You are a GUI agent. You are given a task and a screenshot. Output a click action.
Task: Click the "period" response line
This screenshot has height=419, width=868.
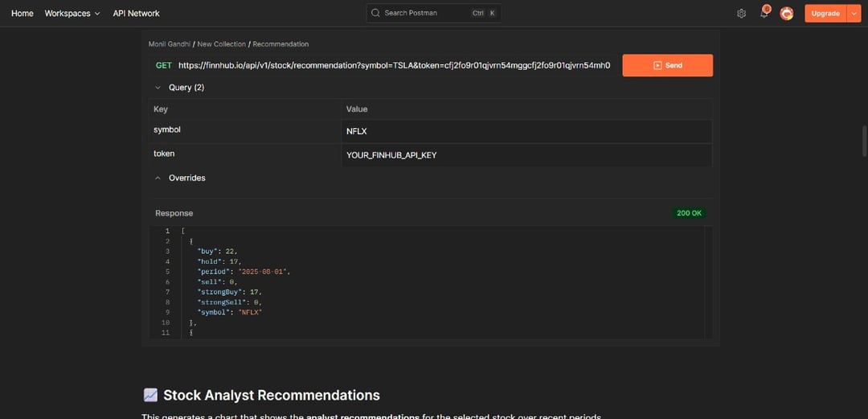click(244, 272)
